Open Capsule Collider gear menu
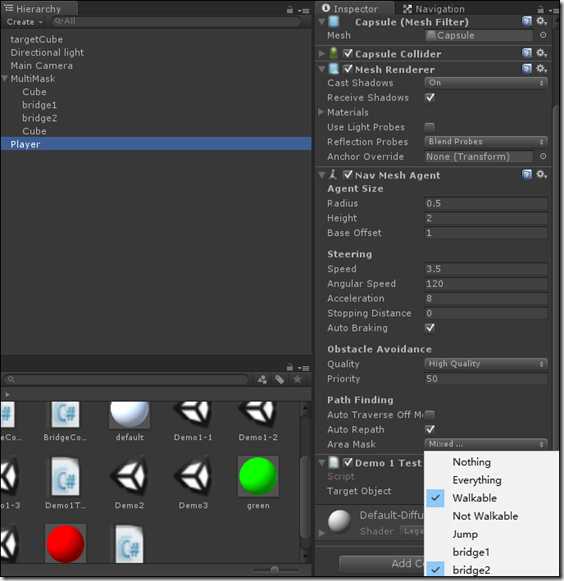564x581 pixels. pos(541,53)
